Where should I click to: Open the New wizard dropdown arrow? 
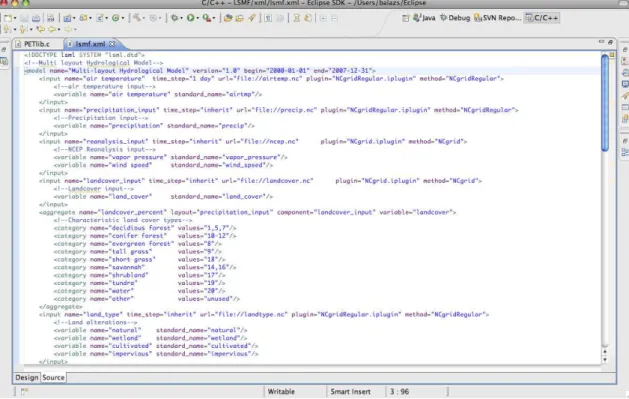click(15, 18)
